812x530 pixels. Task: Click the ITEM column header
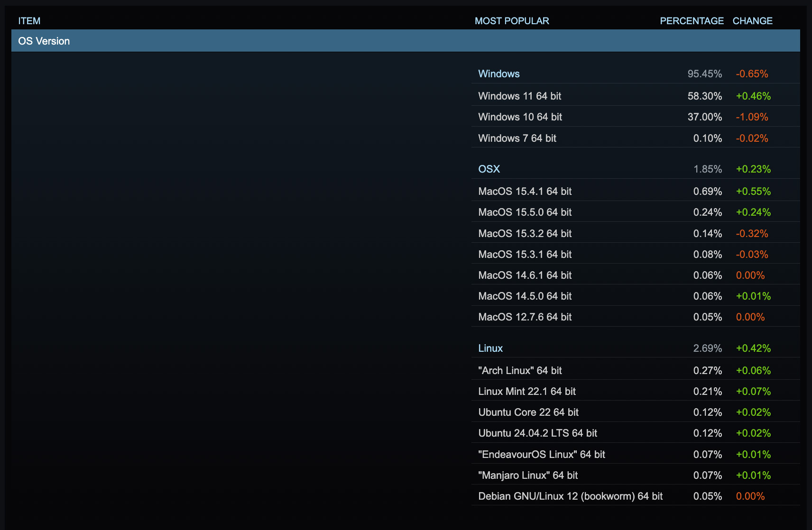(x=29, y=21)
